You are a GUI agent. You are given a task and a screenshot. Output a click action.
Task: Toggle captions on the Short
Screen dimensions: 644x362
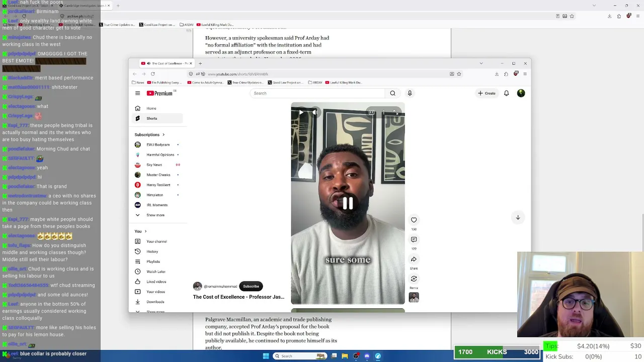coord(371,112)
